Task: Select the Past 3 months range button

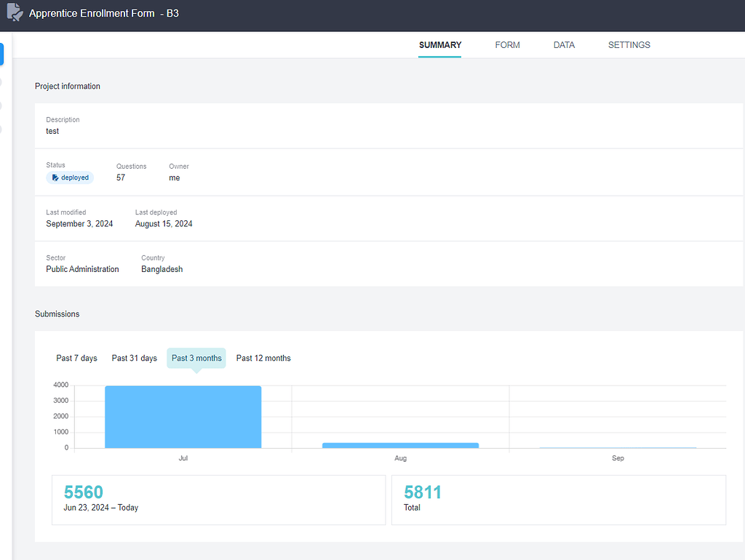Action: 196,358
